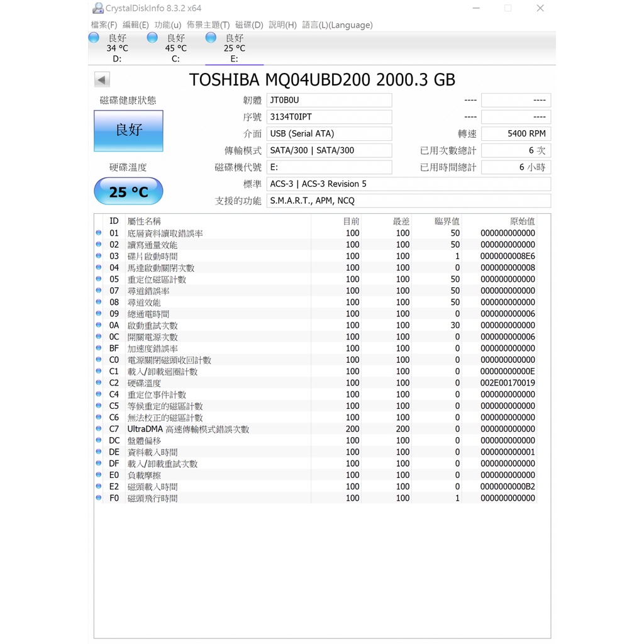Select the E: drive status orb at 25 °C
Image resolution: width=644 pixels, height=644 pixels.
[x=211, y=38]
